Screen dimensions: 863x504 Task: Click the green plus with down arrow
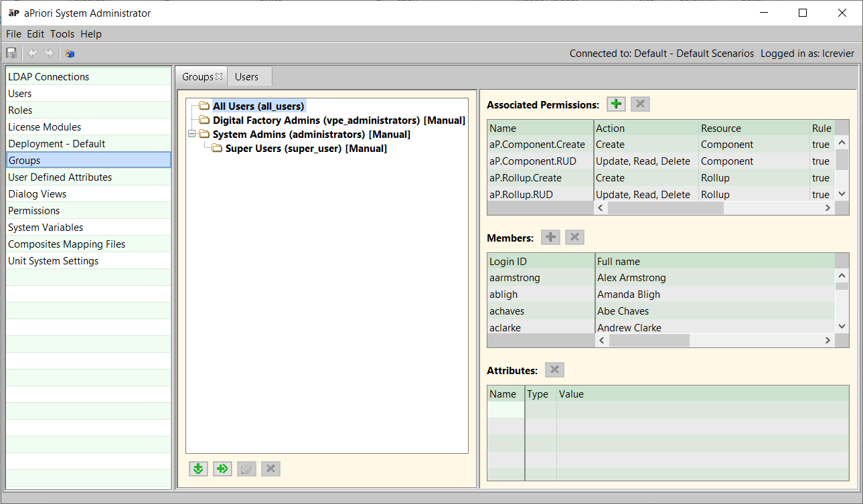(x=198, y=469)
